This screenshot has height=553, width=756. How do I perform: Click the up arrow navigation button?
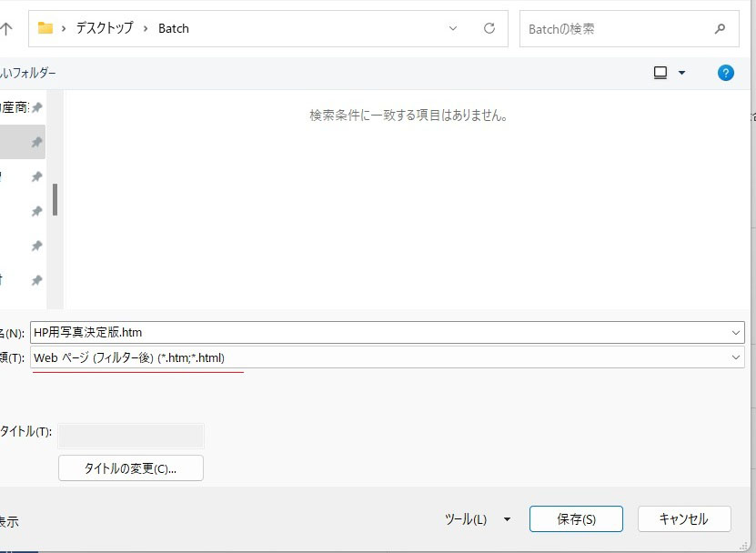pyautogui.click(x=6, y=29)
